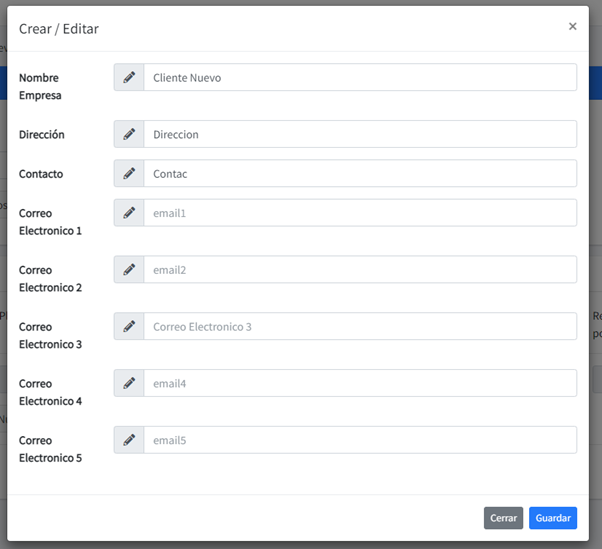Click the pencil icon beside Nombre Empresa
Screen dimensions: 602x549
[x=129, y=77]
